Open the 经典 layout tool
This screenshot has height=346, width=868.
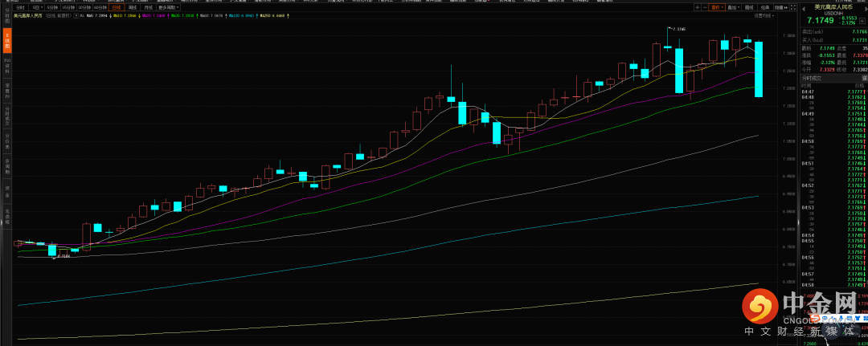click(x=765, y=7)
